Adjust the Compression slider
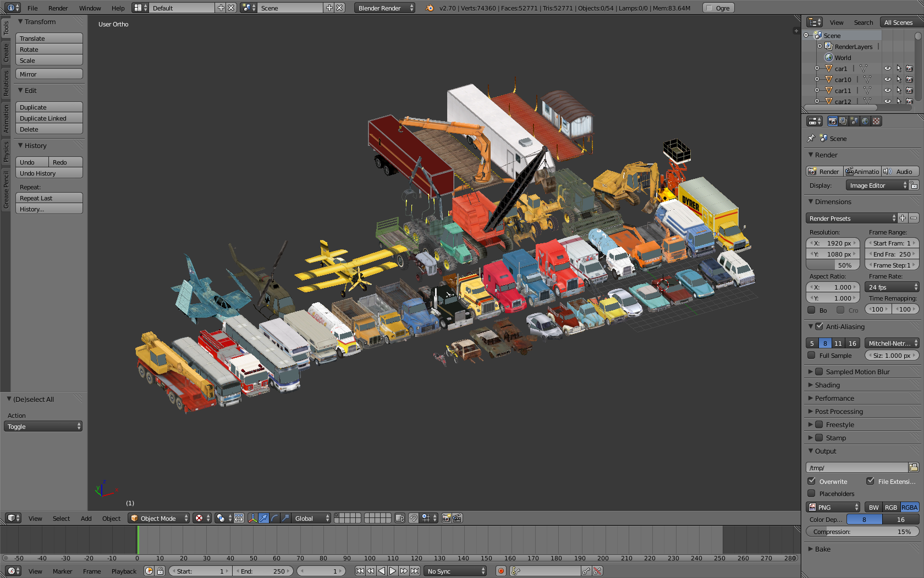Image resolution: width=924 pixels, height=578 pixels. click(x=862, y=532)
